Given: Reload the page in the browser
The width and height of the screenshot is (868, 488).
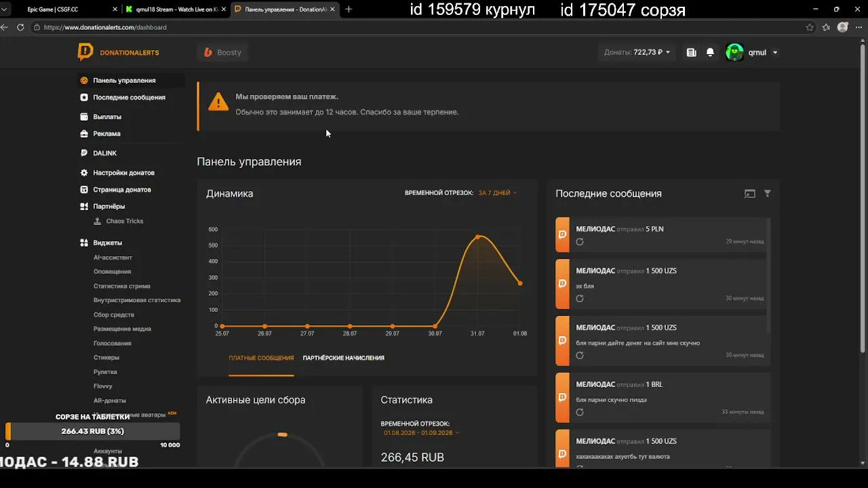Looking at the screenshot, I should coord(20,27).
